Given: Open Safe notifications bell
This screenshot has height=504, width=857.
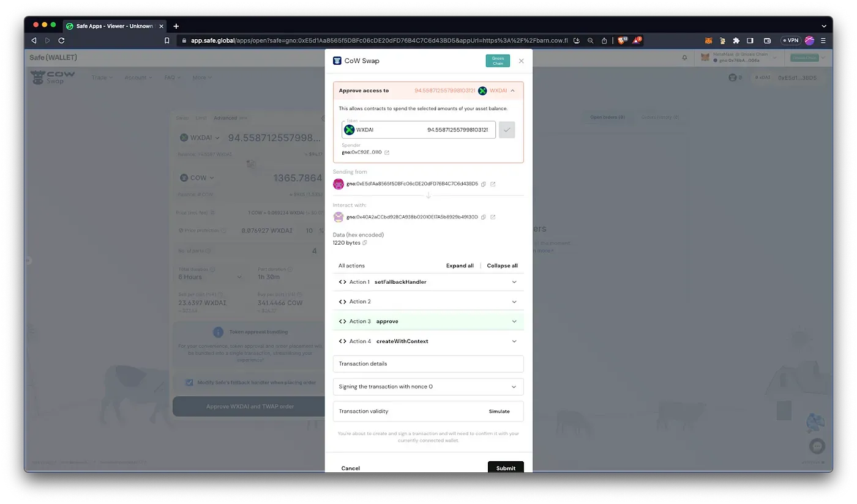Looking at the screenshot, I should [x=684, y=57].
